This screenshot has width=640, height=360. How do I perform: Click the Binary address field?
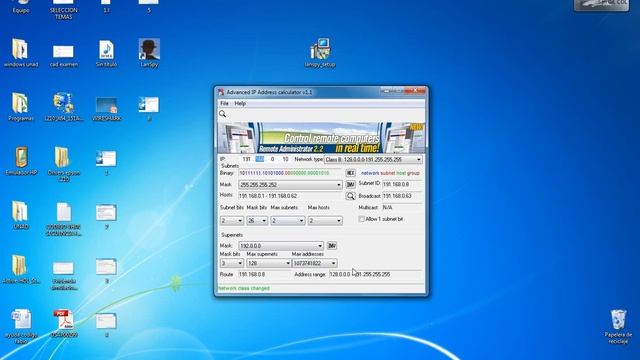point(290,173)
